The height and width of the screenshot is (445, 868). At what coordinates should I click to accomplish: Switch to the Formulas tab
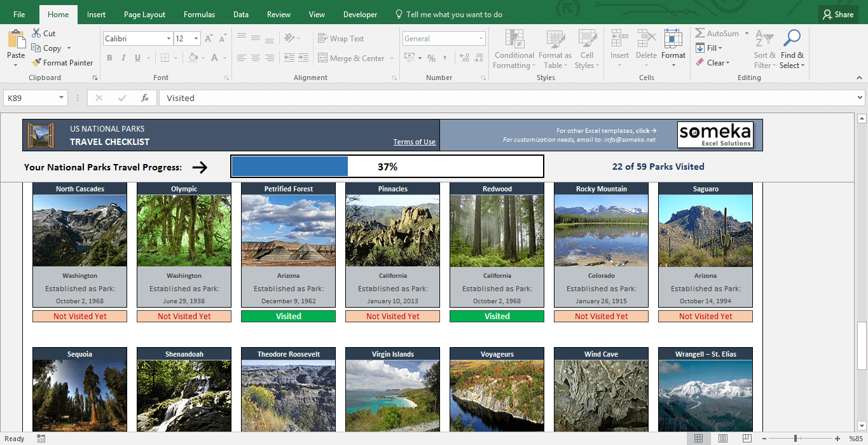pyautogui.click(x=199, y=15)
